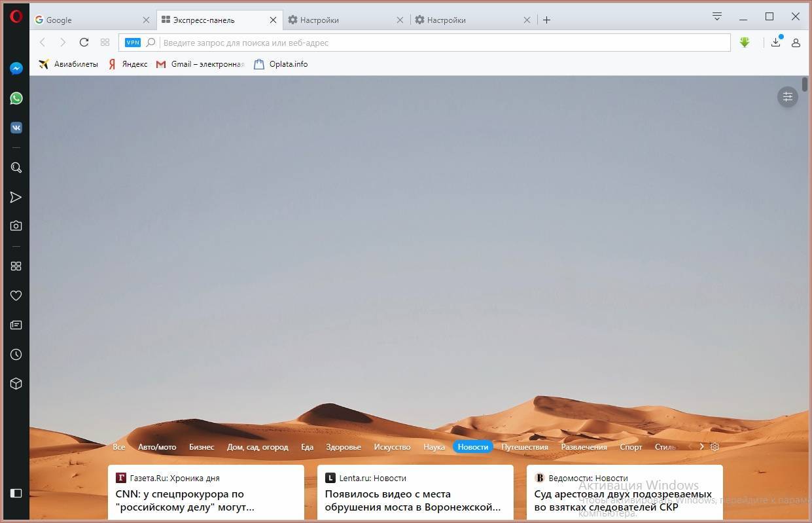Image resolution: width=812 pixels, height=523 pixels.
Task: Open Facebook Messenger in sidebar
Action: (x=16, y=68)
